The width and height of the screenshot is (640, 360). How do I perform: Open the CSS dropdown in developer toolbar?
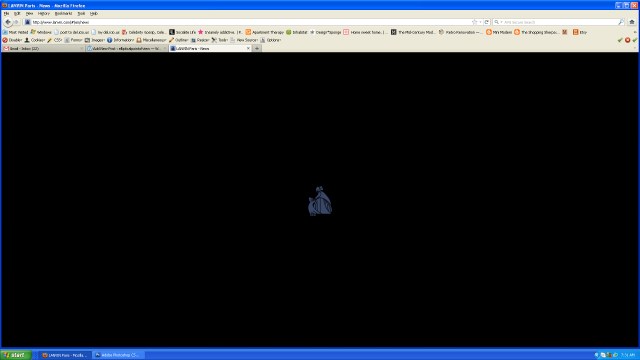click(55, 40)
